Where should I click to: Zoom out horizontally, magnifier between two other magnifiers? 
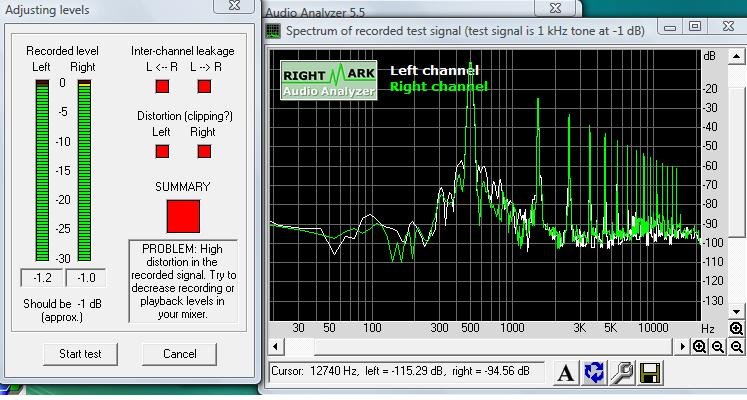[x=718, y=347]
